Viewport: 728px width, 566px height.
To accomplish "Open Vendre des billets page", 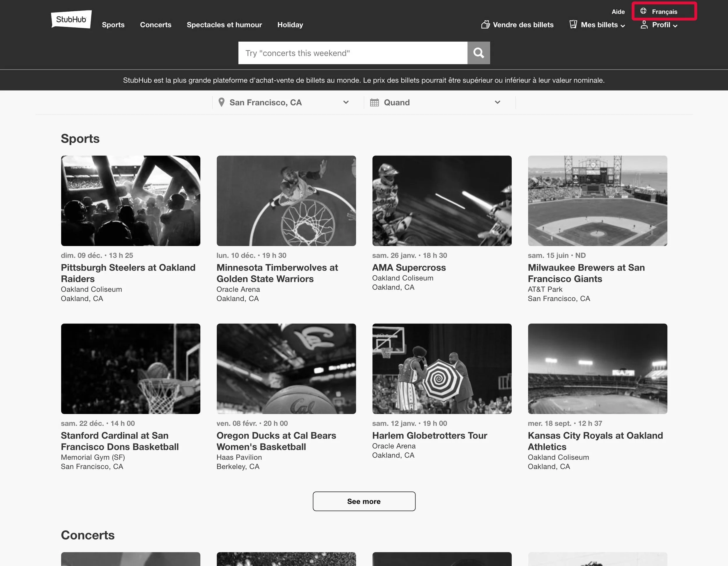I will (523, 25).
